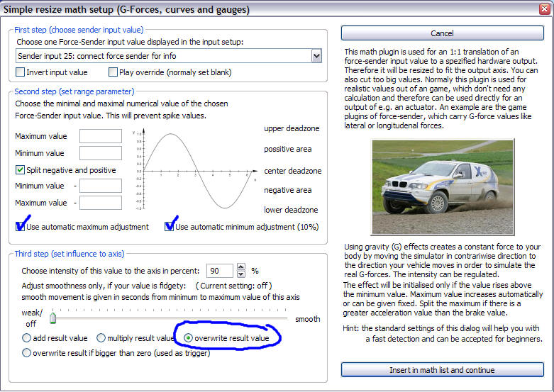The image size is (554, 392).
Task: Click the intensity percent field showing 90
Action: (x=219, y=271)
